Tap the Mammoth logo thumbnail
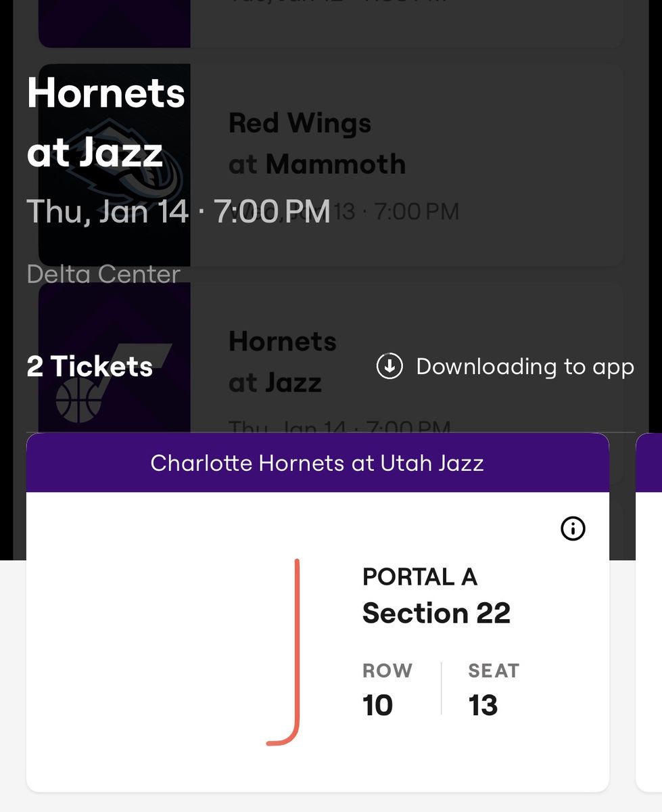The width and height of the screenshot is (662, 812). 114,164
